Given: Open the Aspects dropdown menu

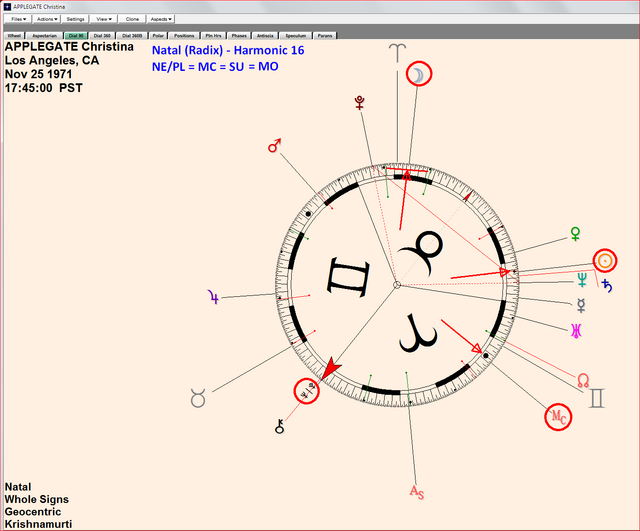Looking at the screenshot, I should (160, 19).
